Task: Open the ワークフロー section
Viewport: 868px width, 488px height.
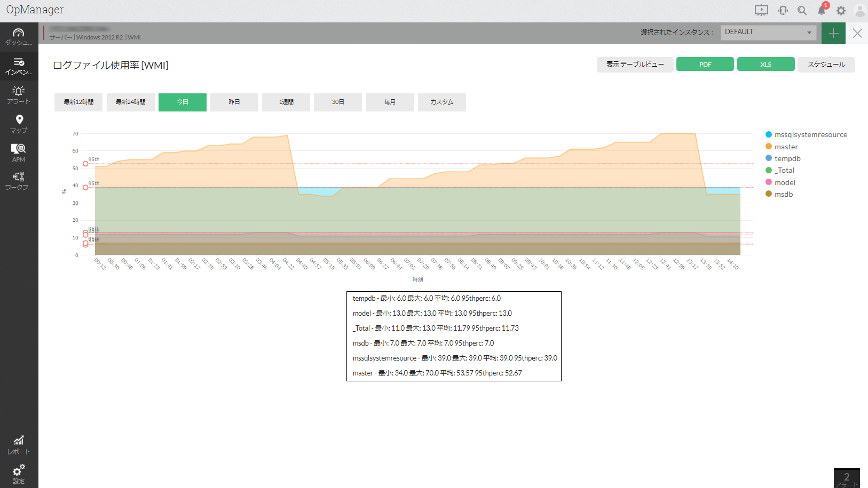Action: (x=19, y=180)
